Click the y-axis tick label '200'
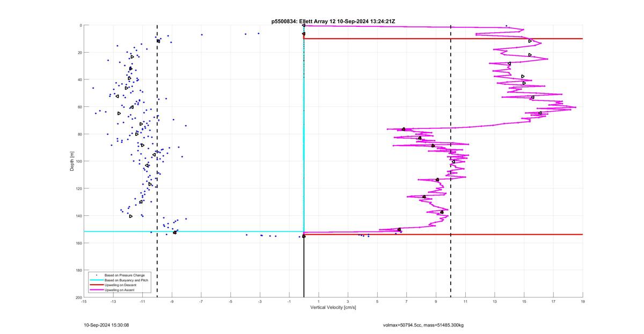This screenshot has width=644, height=334. coord(78,297)
